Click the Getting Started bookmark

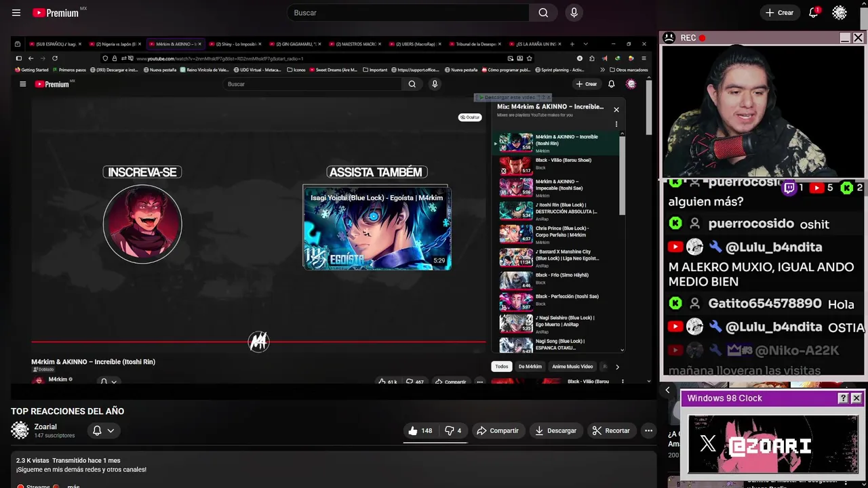click(x=32, y=70)
